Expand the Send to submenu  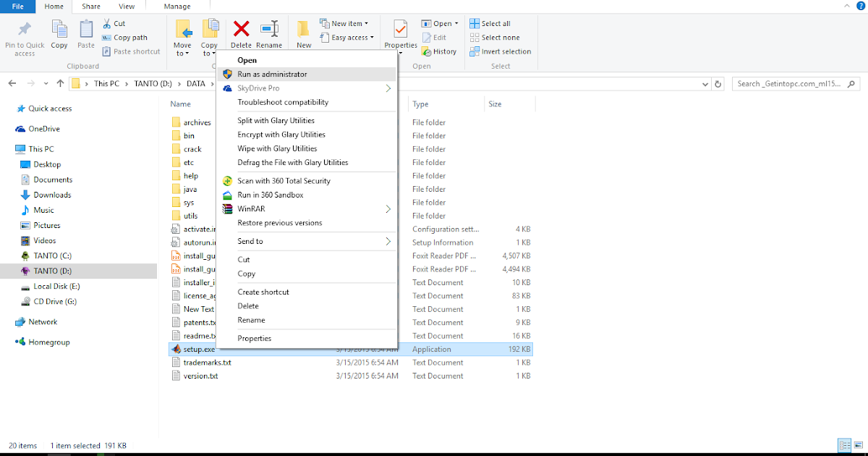[x=250, y=242]
